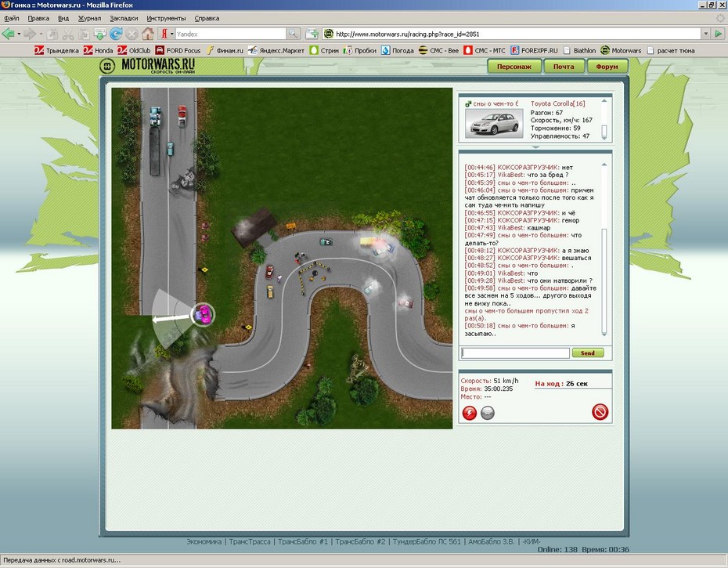Open the OldClub bookmark
The width and height of the screenshot is (728, 568).
pyautogui.click(x=134, y=51)
